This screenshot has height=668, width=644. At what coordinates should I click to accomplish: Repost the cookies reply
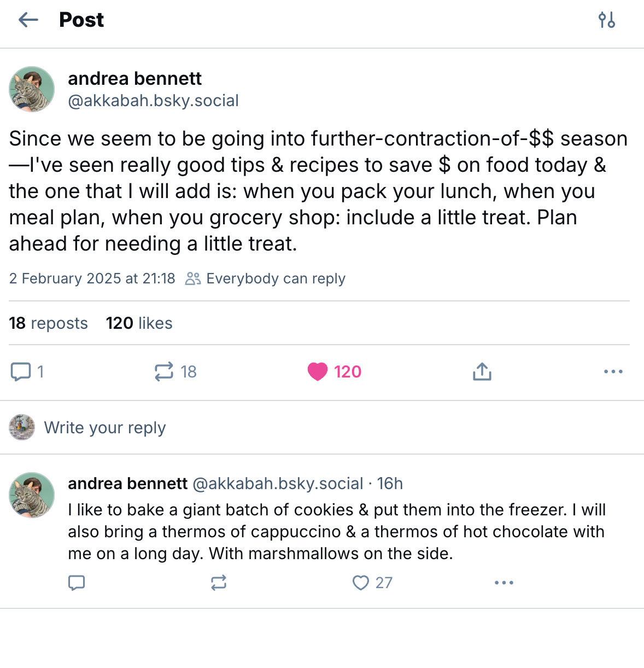click(219, 583)
